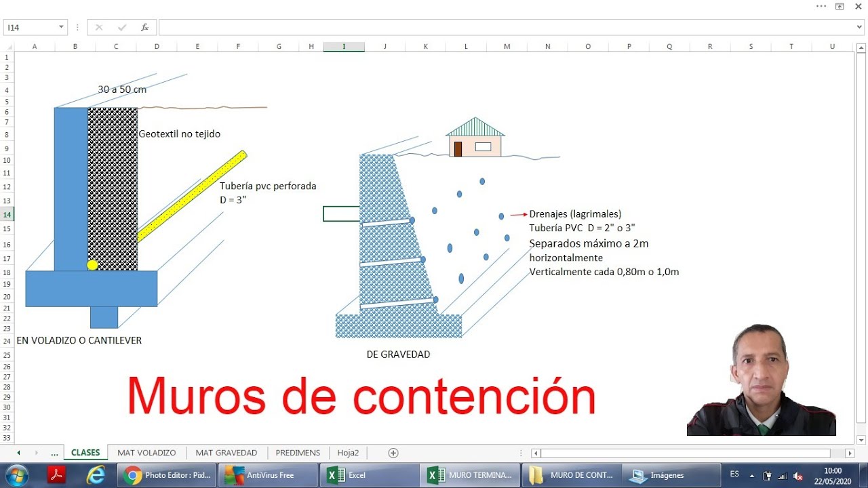Select row 14 header
Viewport: 868px width, 488px height.
coord(7,214)
